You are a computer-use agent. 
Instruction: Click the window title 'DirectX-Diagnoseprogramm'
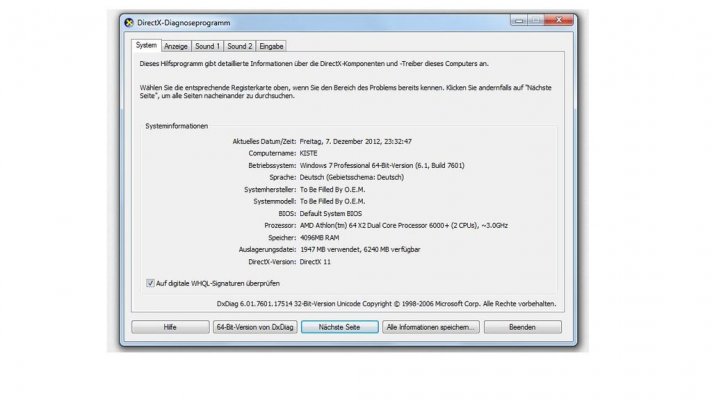[x=183, y=23]
